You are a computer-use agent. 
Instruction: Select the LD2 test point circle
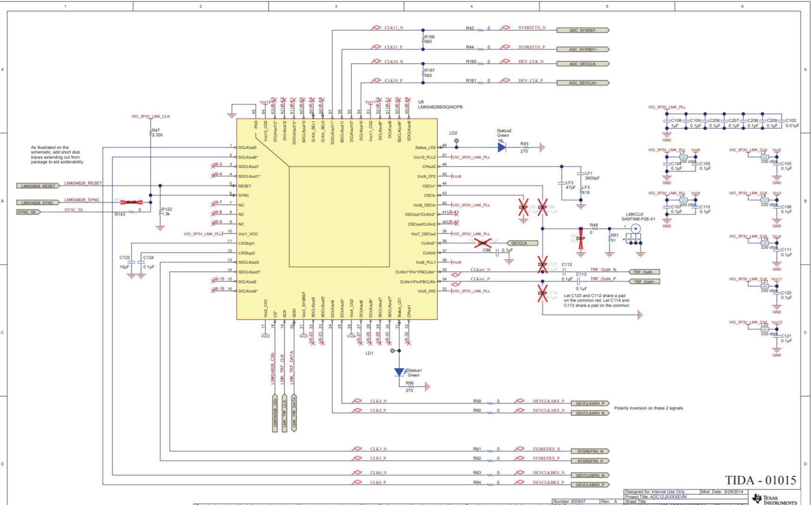[456, 141]
